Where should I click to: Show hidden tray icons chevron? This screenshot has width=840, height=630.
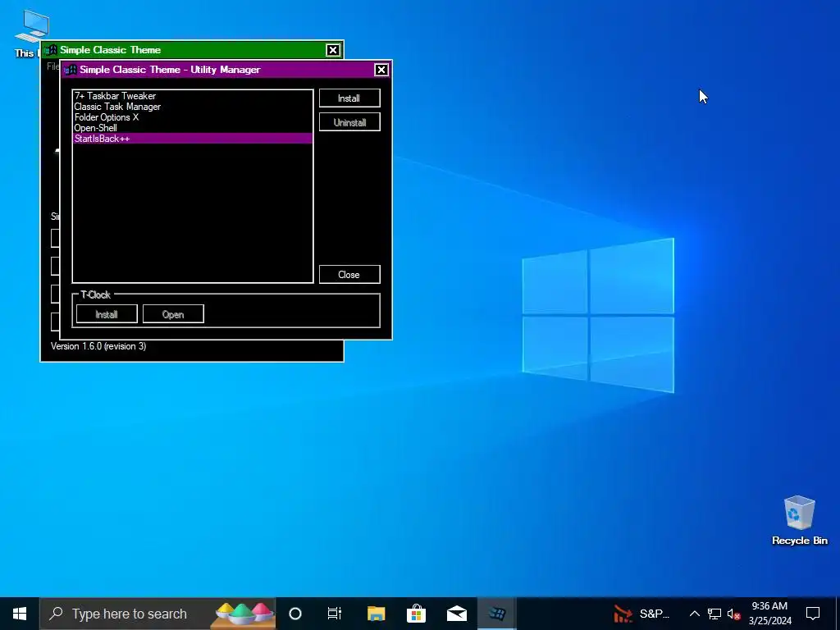pyautogui.click(x=694, y=614)
